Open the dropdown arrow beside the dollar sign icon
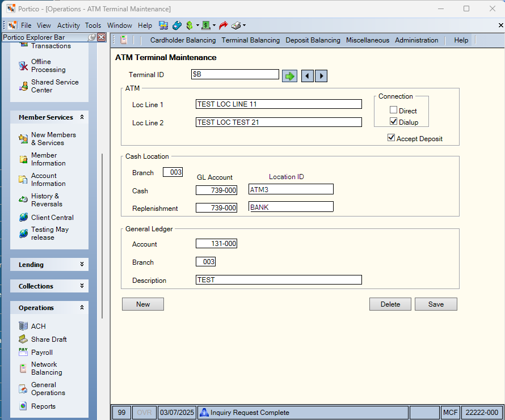This screenshot has height=420, width=505. coord(197,25)
